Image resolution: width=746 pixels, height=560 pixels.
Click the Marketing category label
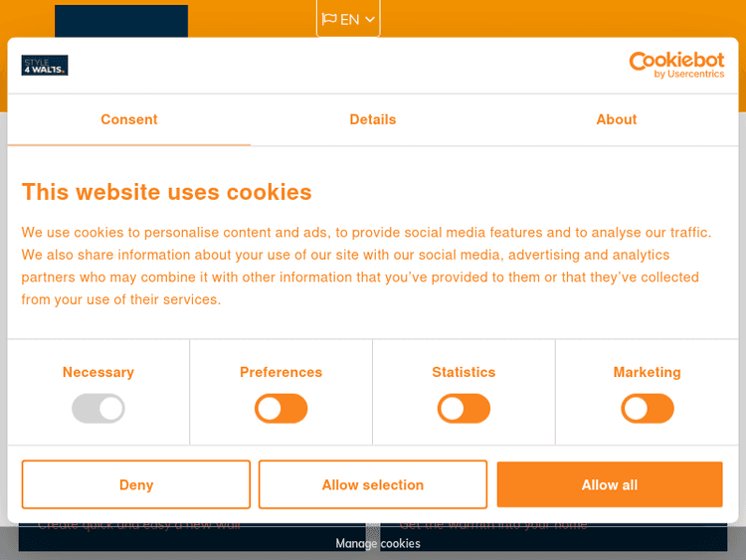(648, 372)
